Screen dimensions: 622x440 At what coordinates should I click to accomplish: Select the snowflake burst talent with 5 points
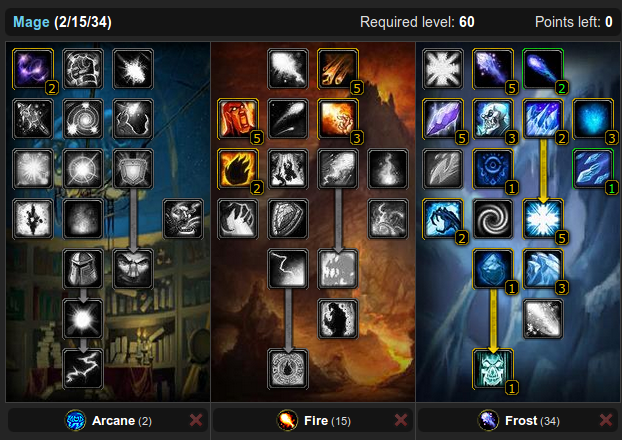coord(543,219)
